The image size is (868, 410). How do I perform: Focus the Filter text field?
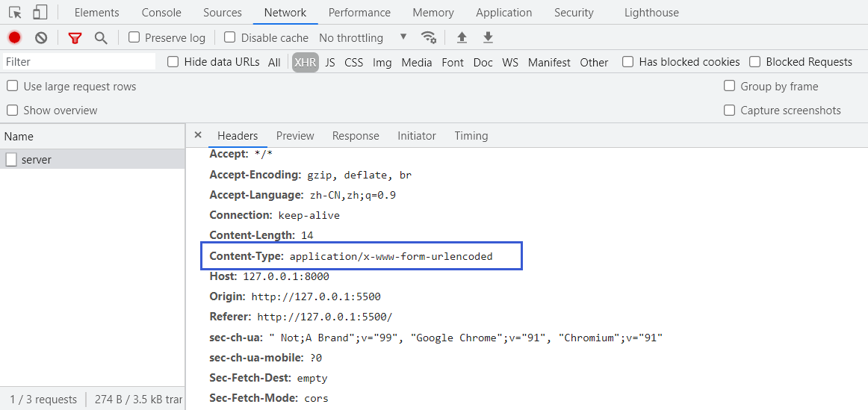tap(79, 61)
